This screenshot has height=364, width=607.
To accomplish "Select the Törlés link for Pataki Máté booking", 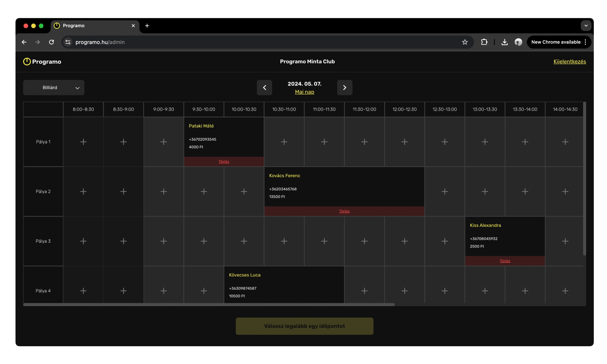I will [x=224, y=161].
